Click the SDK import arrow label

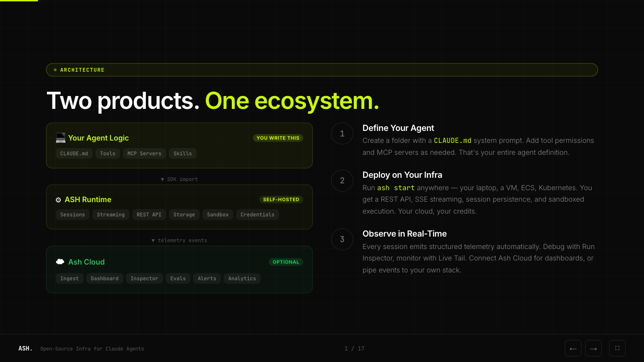[179, 179]
